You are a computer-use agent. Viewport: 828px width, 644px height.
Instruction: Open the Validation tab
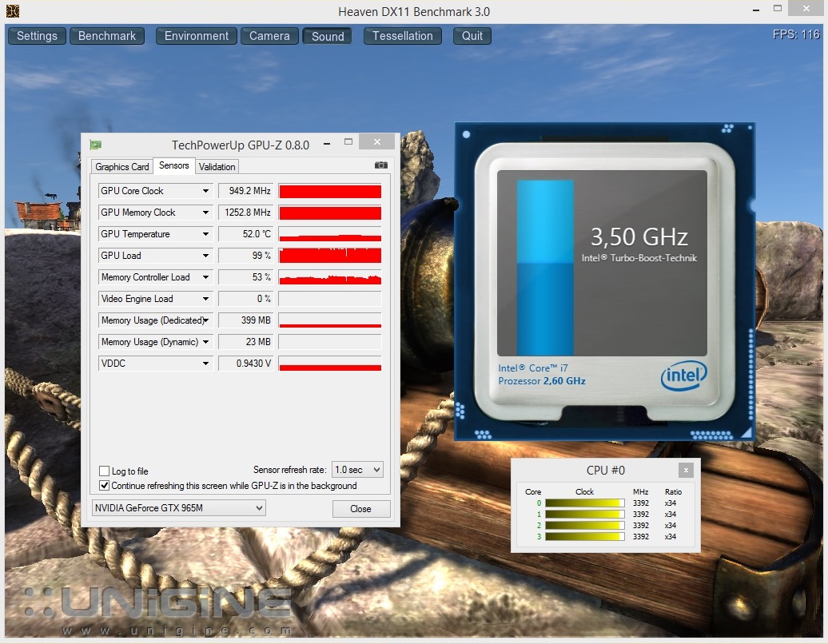[217, 167]
